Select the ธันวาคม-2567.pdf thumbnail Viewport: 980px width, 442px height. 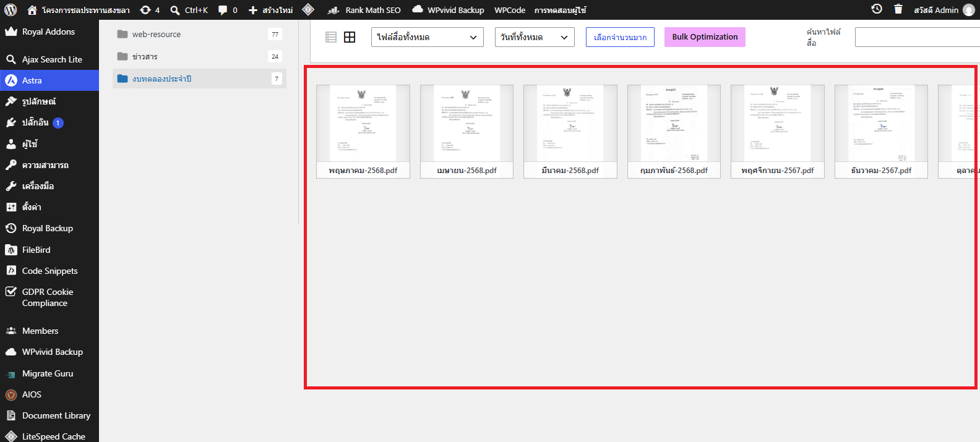click(x=881, y=132)
